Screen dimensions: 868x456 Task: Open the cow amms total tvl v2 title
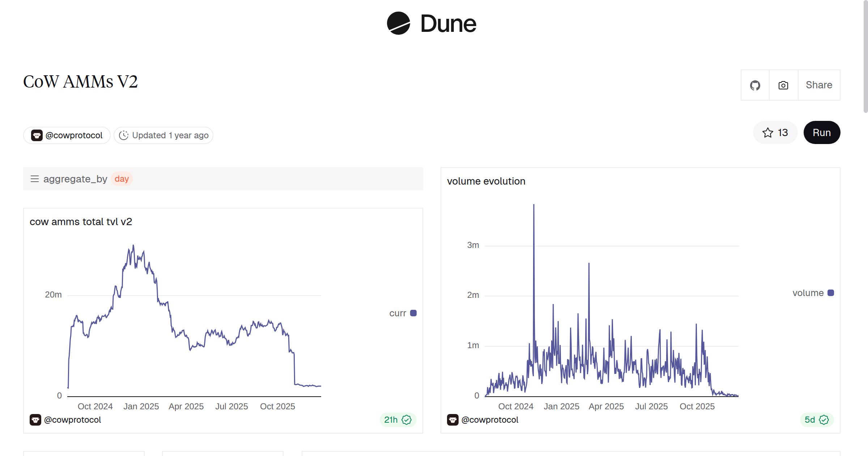[x=81, y=221]
